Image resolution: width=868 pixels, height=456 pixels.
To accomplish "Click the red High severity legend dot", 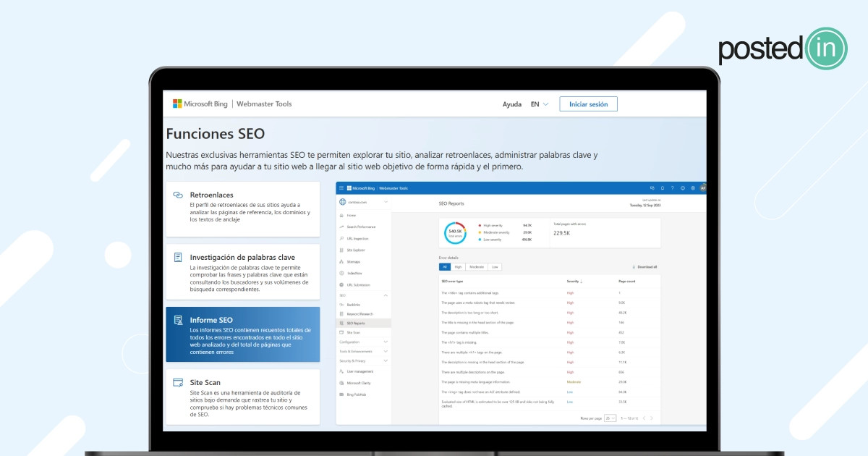I will 480,225.
